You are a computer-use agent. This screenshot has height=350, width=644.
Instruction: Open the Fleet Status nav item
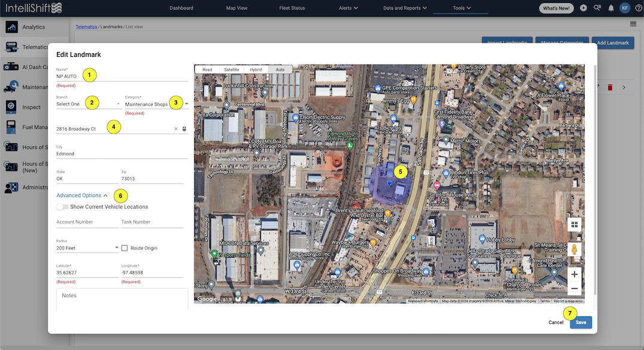[292, 8]
